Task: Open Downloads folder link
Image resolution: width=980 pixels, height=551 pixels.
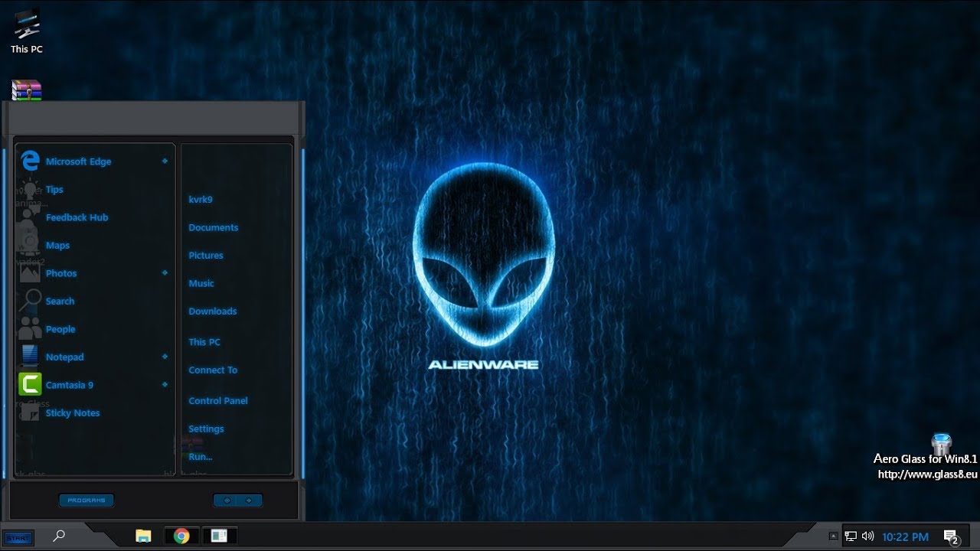Action: (213, 311)
